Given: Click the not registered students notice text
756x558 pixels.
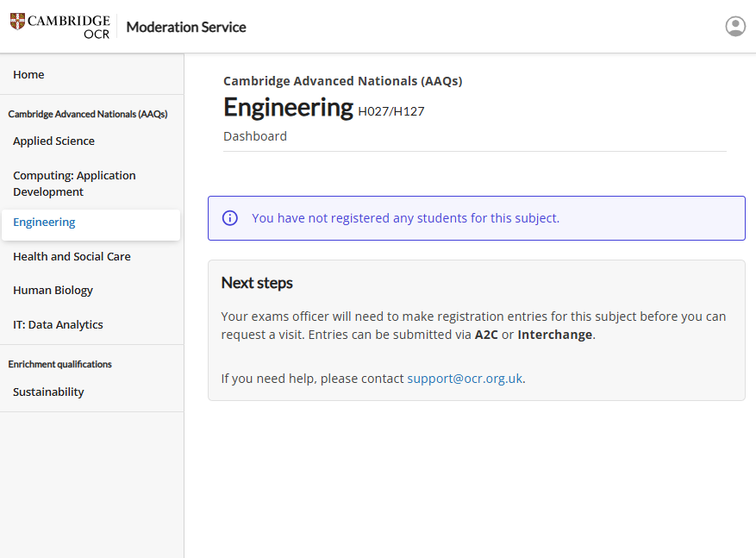Looking at the screenshot, I should tap(405, 218).
